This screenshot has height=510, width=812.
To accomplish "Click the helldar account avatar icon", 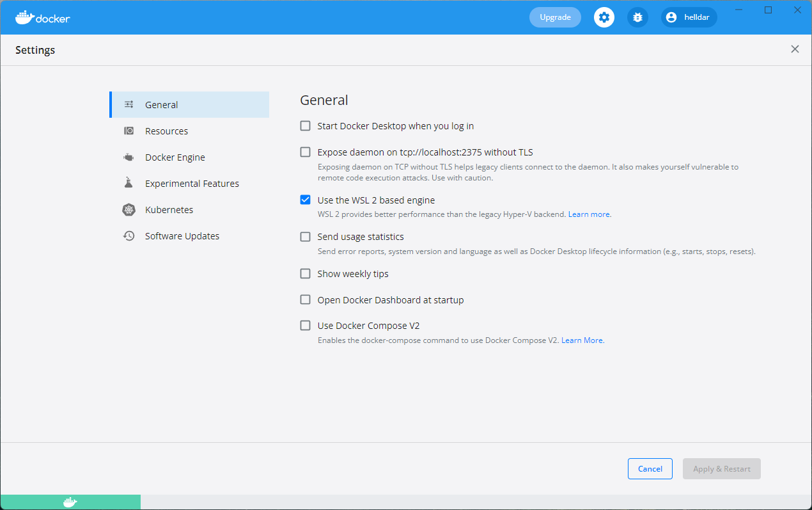I will click(671, 17).
